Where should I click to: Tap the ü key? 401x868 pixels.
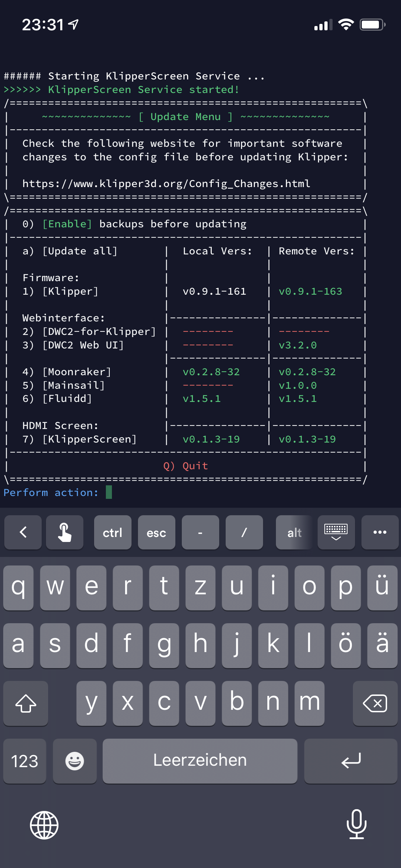(x=382, y=588)
